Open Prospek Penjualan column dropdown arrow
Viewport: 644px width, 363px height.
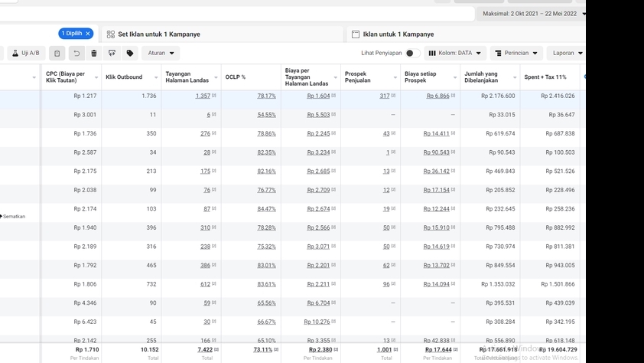(x=395, y=77)
